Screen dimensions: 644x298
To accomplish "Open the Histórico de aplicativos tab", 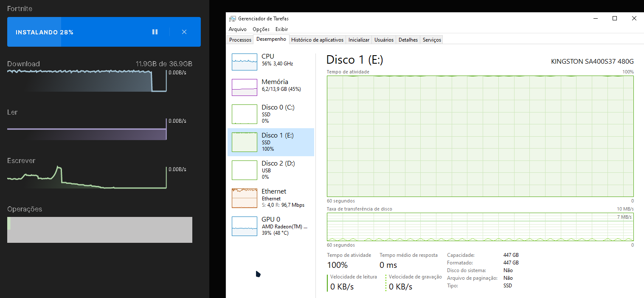I will 318,40.
